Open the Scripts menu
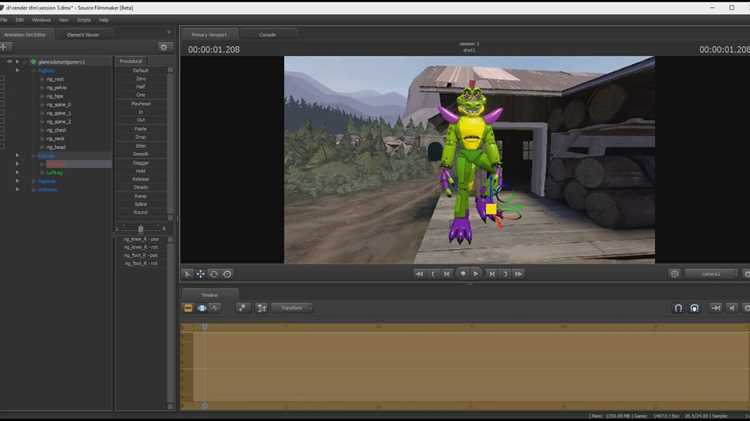750x421 pixels. 84,20
